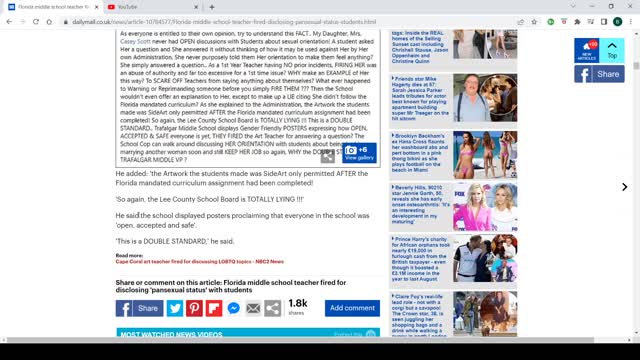The image size is (640, 360).
Task: View the Mike Hagerty story thumbnail
Action: coord(485,98)
